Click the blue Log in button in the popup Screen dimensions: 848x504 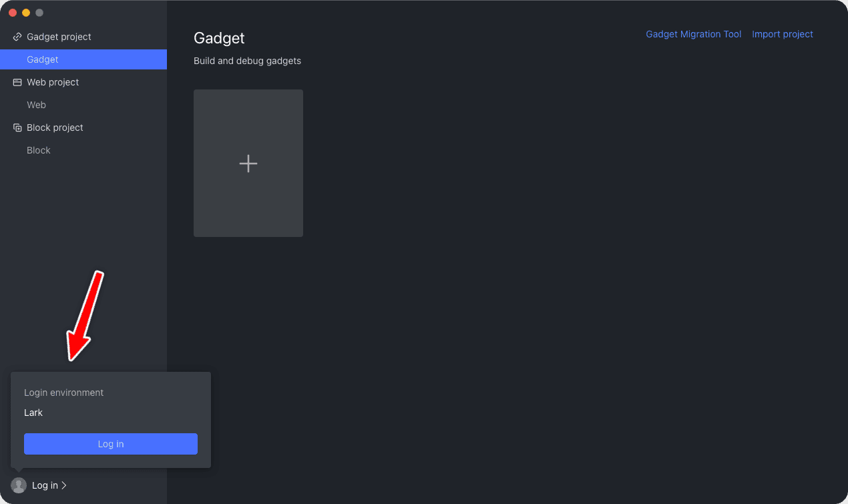click(110, 444)
